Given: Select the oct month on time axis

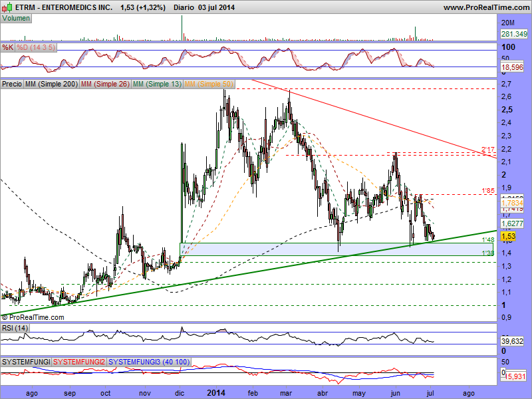Looking at the screenshot, I should click(106, 394).
